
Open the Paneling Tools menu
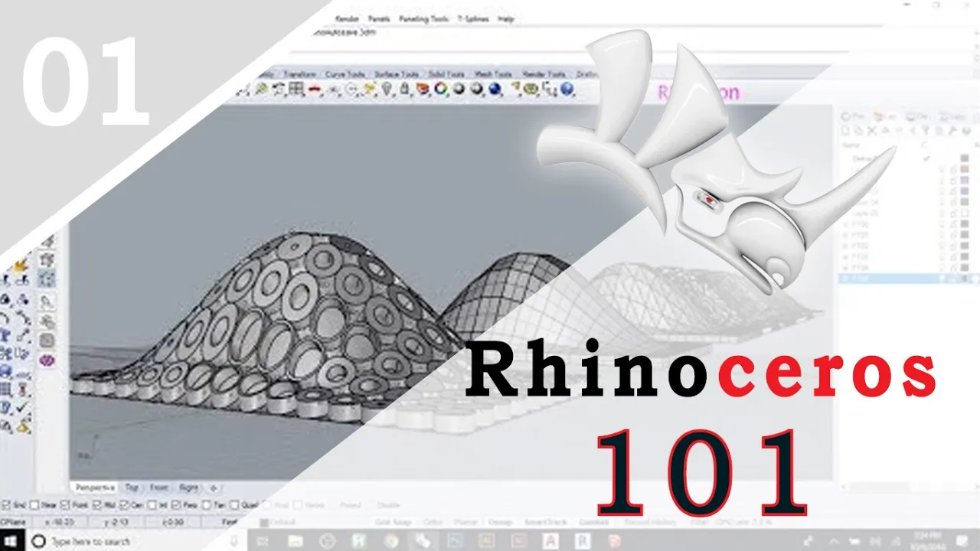pos(423,18)
